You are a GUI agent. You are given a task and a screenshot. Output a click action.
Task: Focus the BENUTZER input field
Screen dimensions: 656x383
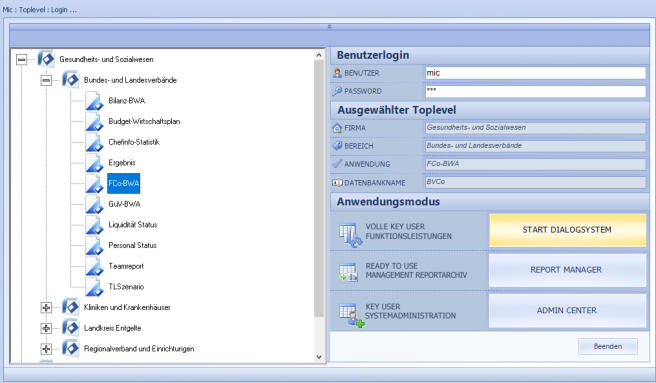point(536,73)
